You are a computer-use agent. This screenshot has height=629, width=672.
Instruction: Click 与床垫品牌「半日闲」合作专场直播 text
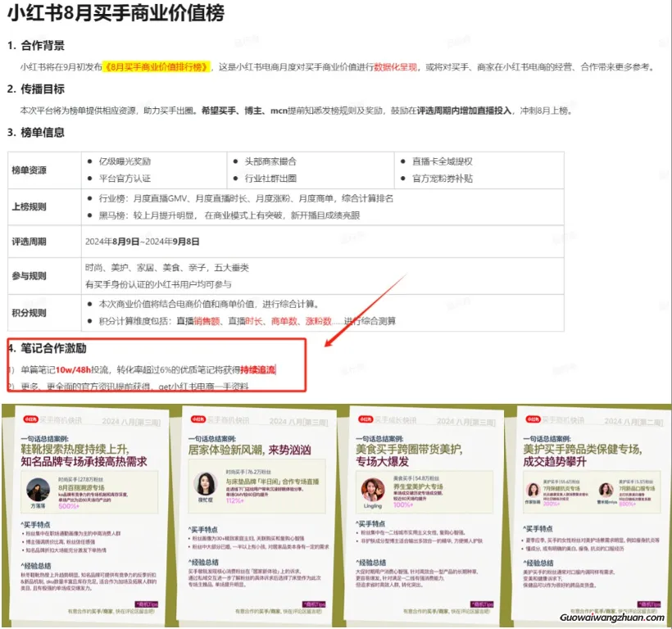coord(273,482)
